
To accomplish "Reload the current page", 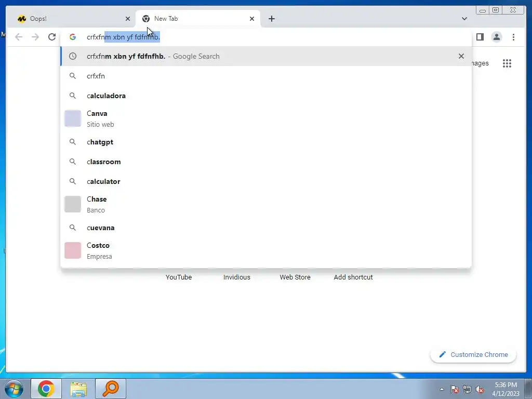I will pos(52,37).
